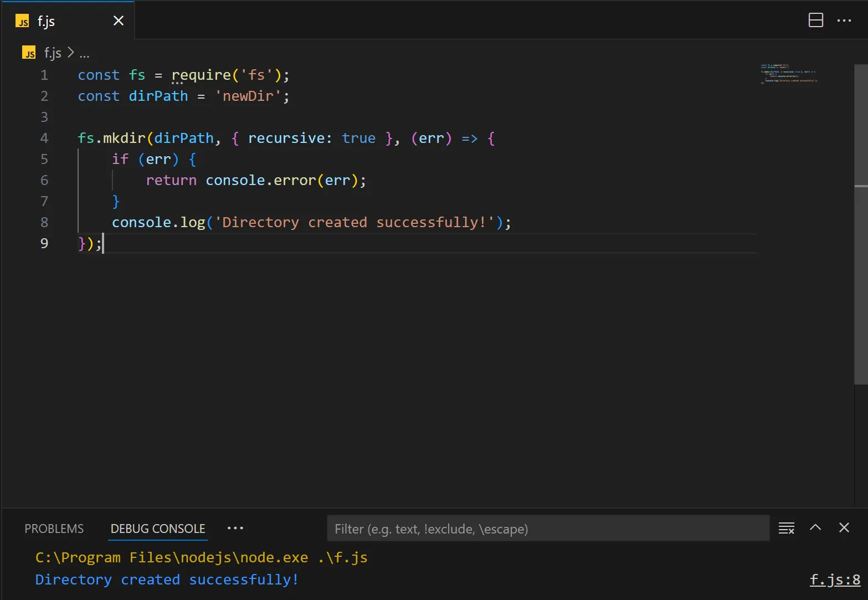The width and height of the screenshot is (868, 600).
Task: Maximize the panel with the chevron-up icon
Action: [815, 527]
